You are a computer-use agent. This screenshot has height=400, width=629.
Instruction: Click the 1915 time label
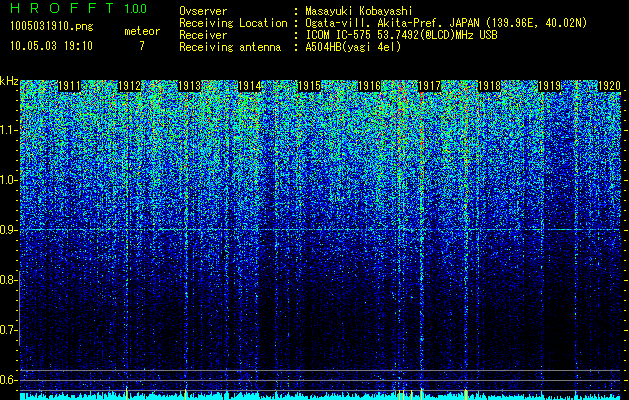[309, 86]
